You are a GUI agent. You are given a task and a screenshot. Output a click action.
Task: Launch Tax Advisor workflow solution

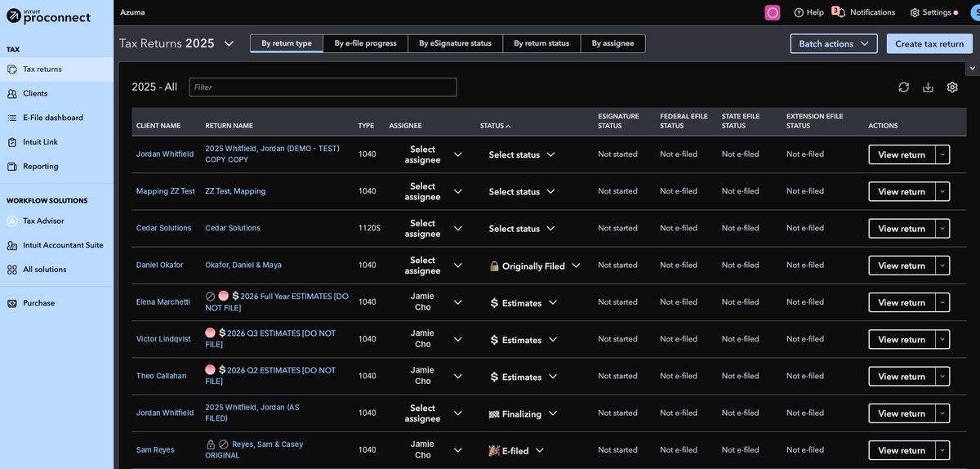point(56,221)
